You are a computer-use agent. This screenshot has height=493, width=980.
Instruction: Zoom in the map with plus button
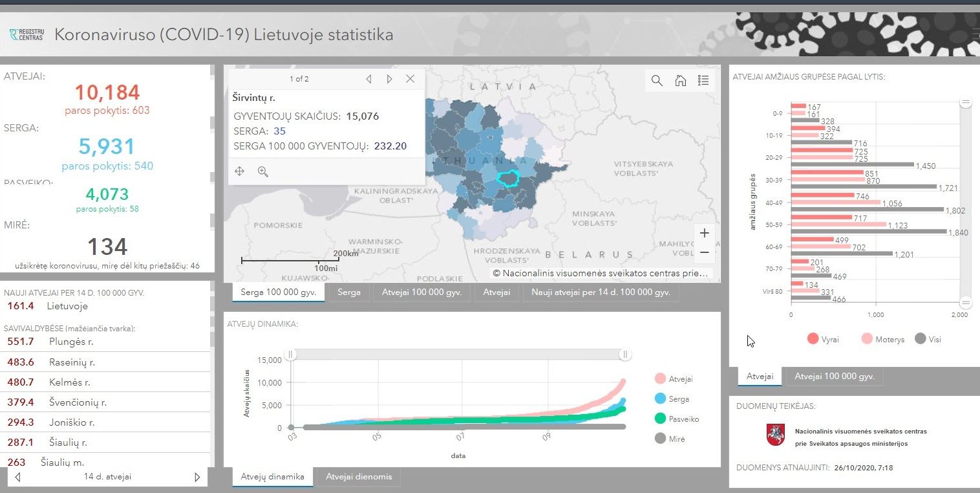705,233
